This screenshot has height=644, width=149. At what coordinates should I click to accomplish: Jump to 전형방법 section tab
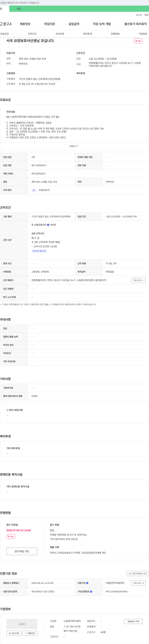[x=115, y=34]
